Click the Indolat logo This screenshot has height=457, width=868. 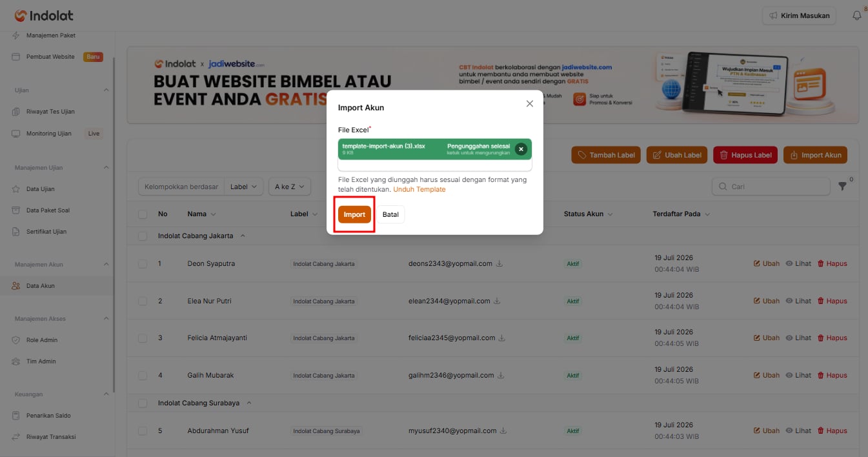[43, 15]
